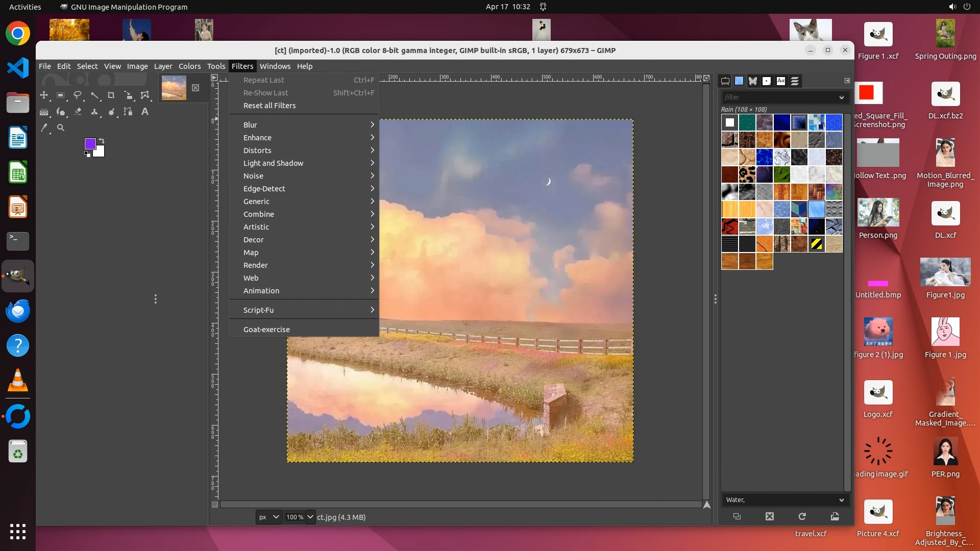
Task: Select the Move tool
Action: pos(44,95)
